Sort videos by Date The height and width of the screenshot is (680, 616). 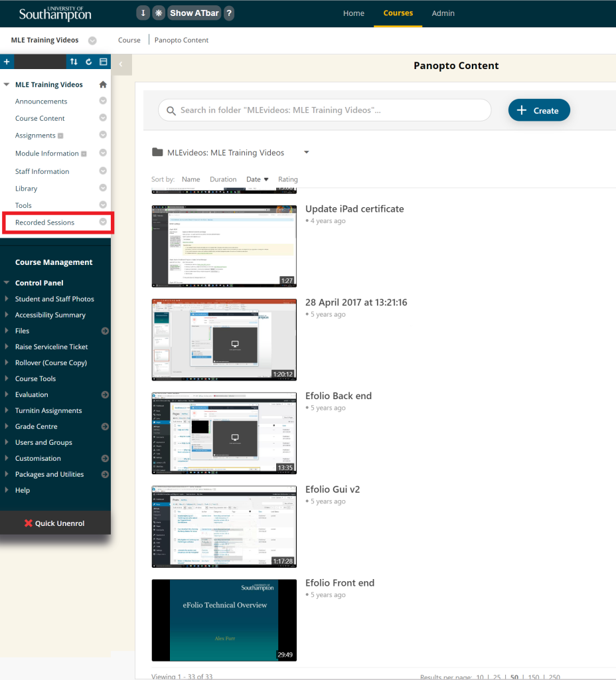click(x=258, y=179)
